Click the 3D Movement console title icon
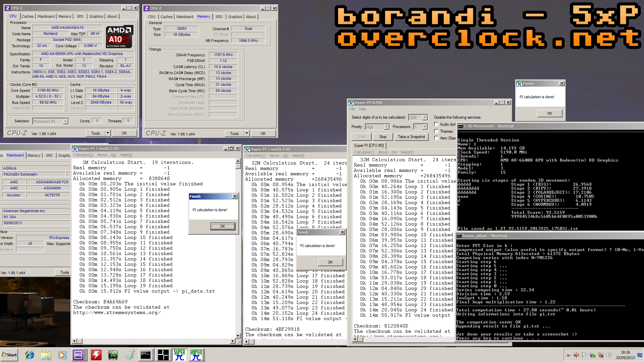This screenshot has width=644, height=362. (461, 126)
